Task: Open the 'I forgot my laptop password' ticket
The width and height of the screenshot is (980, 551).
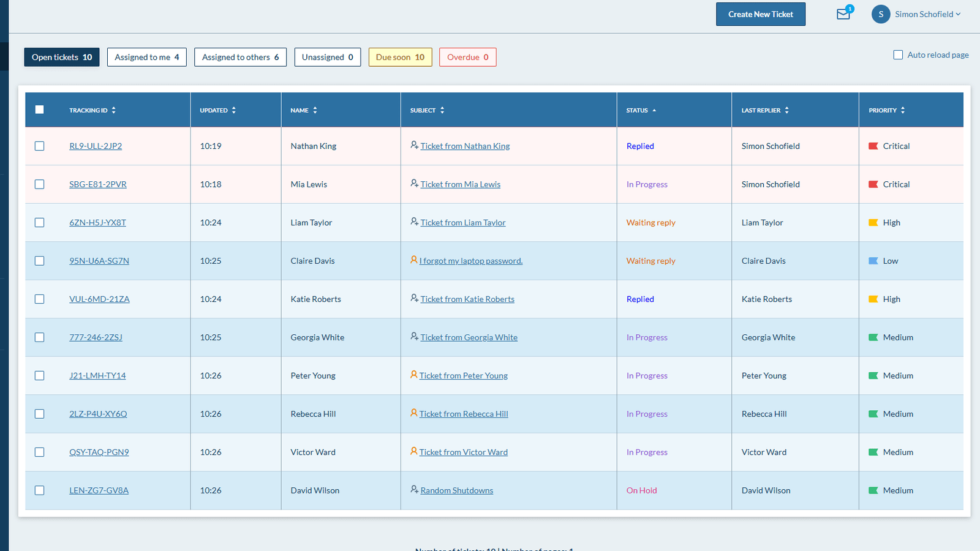Action: [470, 261]
